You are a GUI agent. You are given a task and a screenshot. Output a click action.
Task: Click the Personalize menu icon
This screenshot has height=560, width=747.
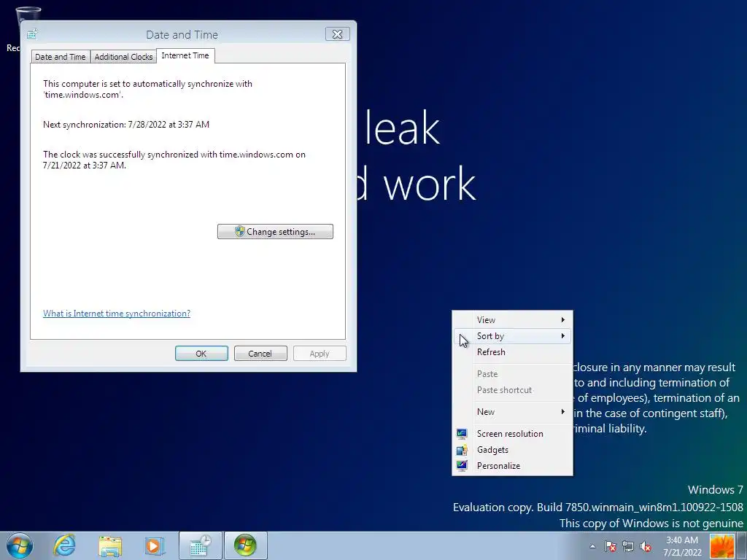[462, 466]
